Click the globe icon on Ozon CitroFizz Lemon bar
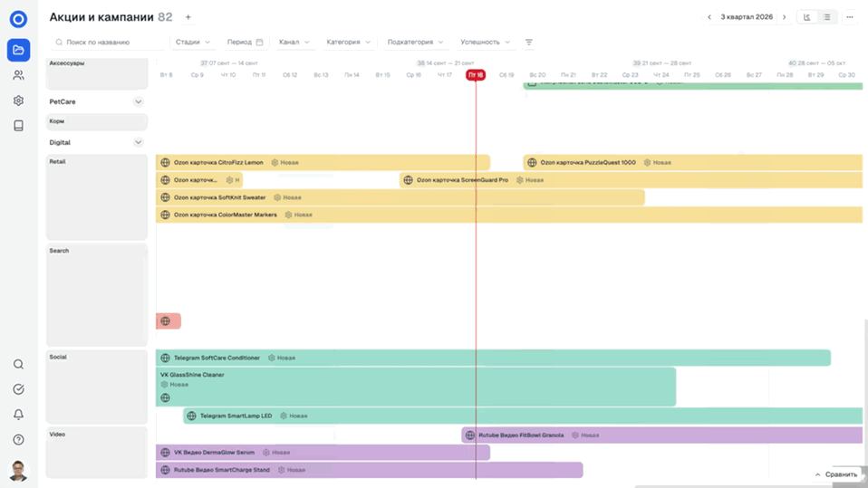The height and width of the screenshot is (488, 868). pyautogui.click(x=165, y=163)
